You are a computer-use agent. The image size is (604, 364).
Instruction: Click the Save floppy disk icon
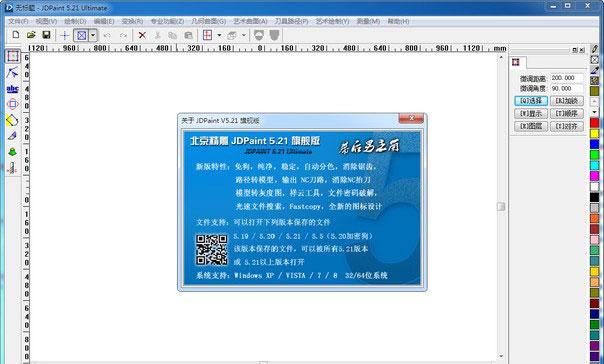tap(46, 35)
